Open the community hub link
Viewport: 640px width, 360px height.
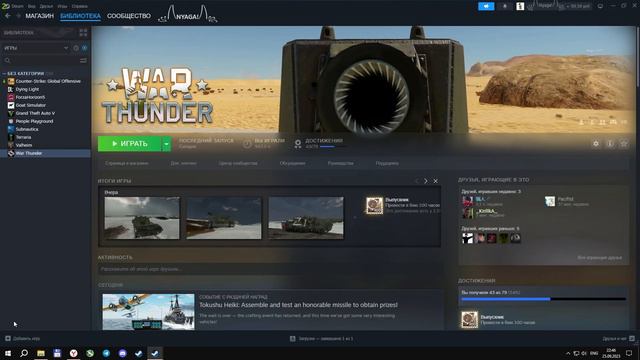[238, 163]
